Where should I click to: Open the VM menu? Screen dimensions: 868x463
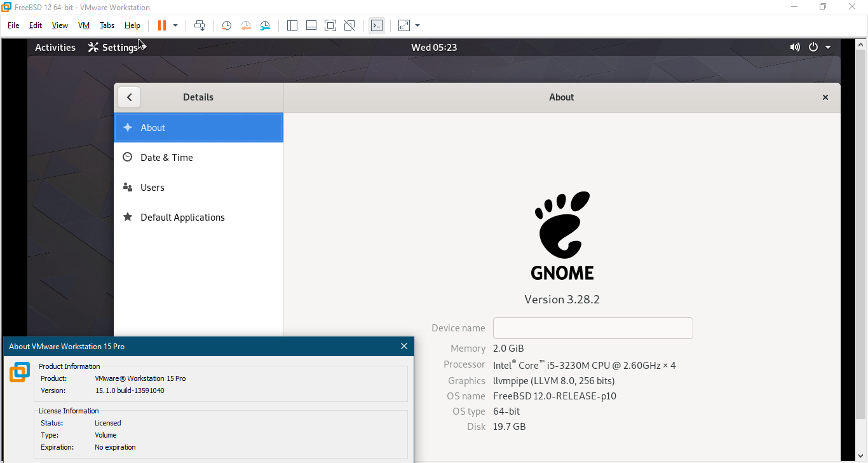click(x=84, y=25)
